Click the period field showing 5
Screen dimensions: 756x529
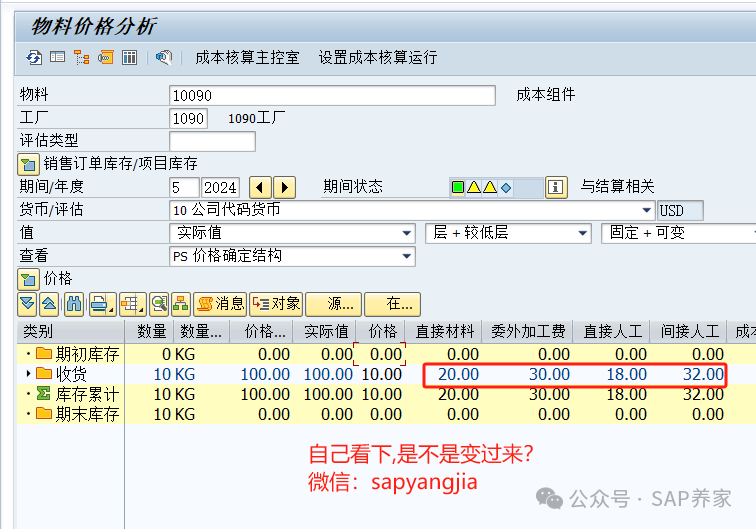pyautogui.click(x=184, y=187)
